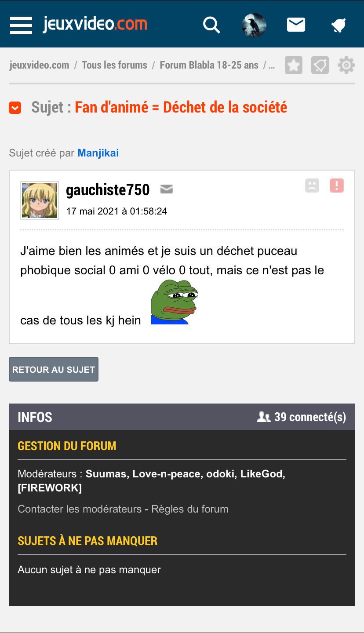This screenshot has width=364, height=633.
Task: Open private messages envelope in header
Action: point(296,25)
